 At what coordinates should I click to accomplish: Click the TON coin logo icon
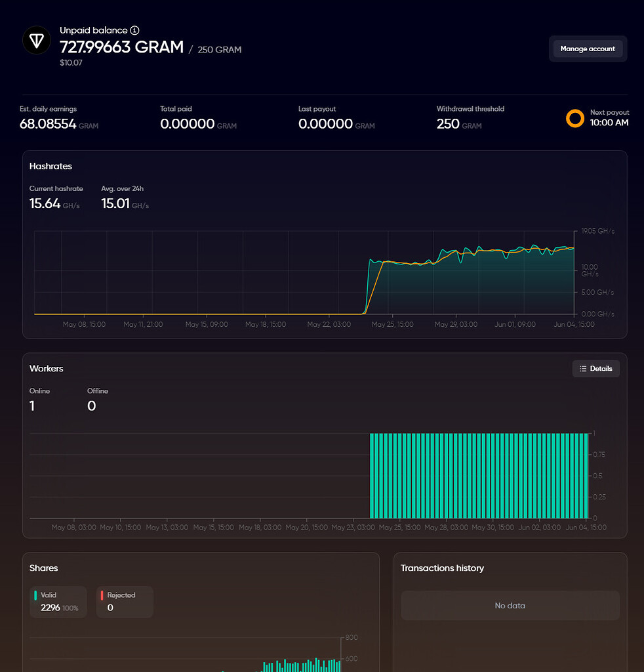pyautogui.click(x=37, y=40)
